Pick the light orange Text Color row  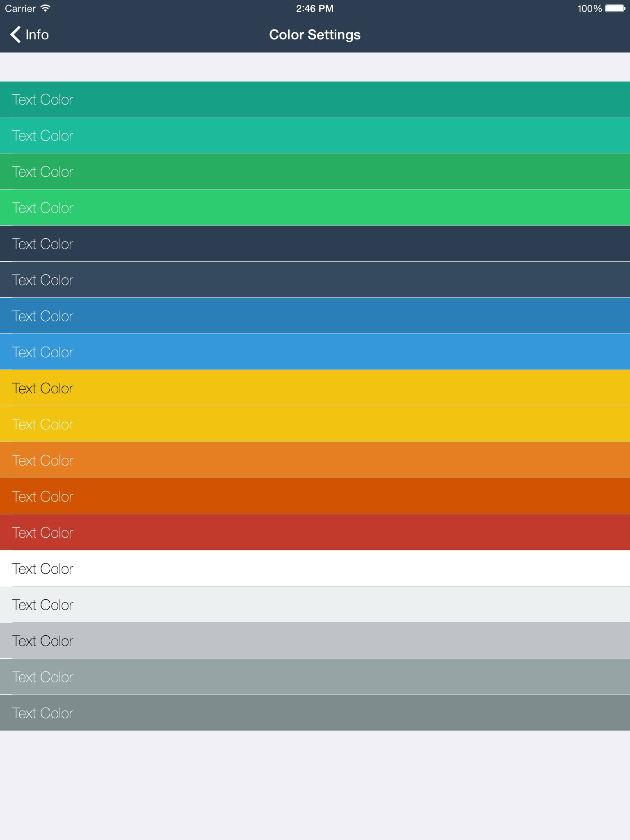click(315, 460)
